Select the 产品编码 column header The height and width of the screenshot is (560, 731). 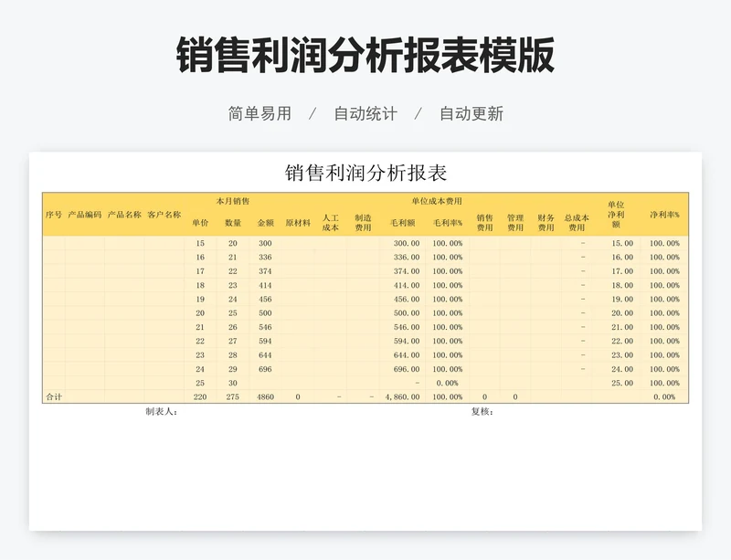pyautogui.click(x=85, y=215)
